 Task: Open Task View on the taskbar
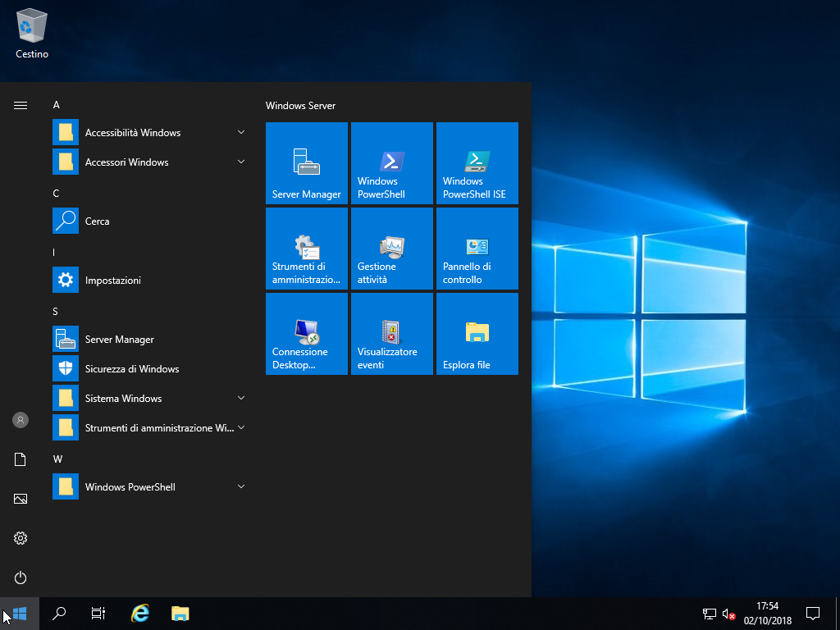98,614
